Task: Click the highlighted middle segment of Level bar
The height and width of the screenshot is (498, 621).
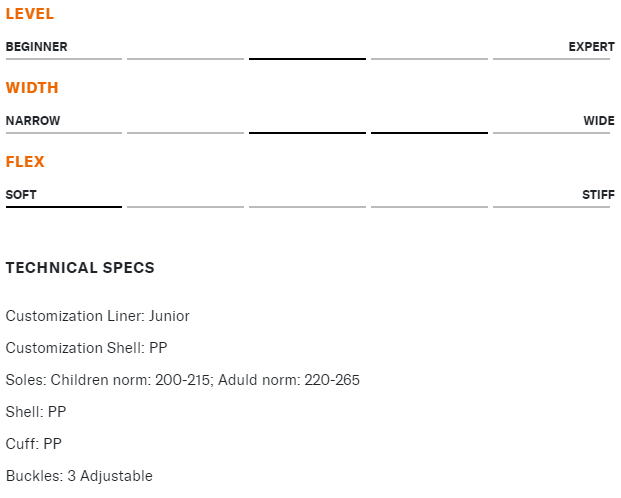Action: (x=307, y=59)
